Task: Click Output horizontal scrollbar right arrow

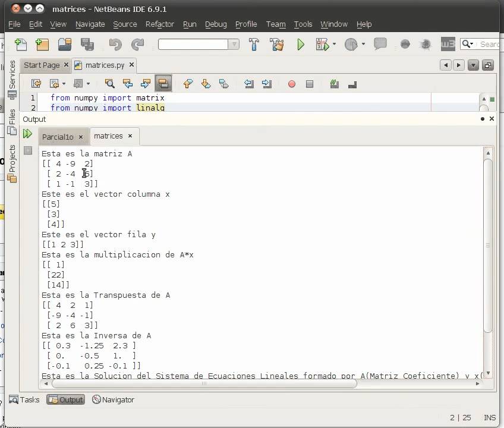Action: tap(477, 383)
